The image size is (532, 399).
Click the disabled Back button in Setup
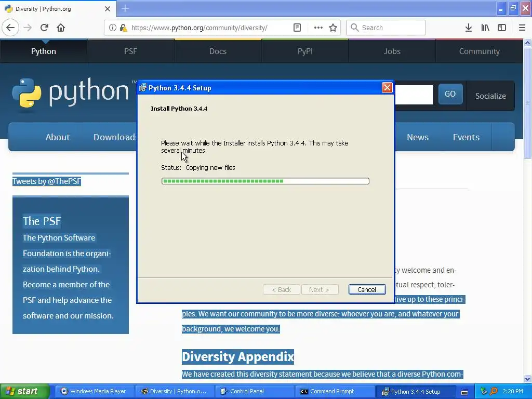[x=281, y=289]
